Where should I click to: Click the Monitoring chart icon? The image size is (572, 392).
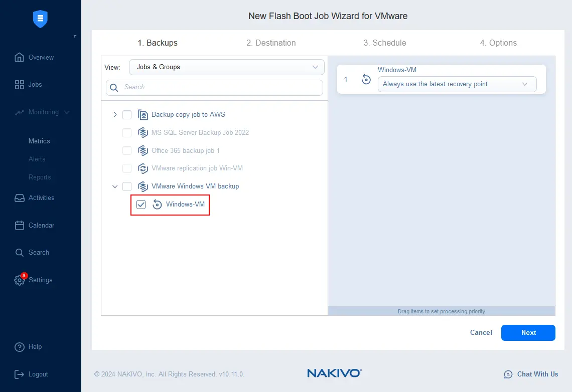click(x=20, y=112)
